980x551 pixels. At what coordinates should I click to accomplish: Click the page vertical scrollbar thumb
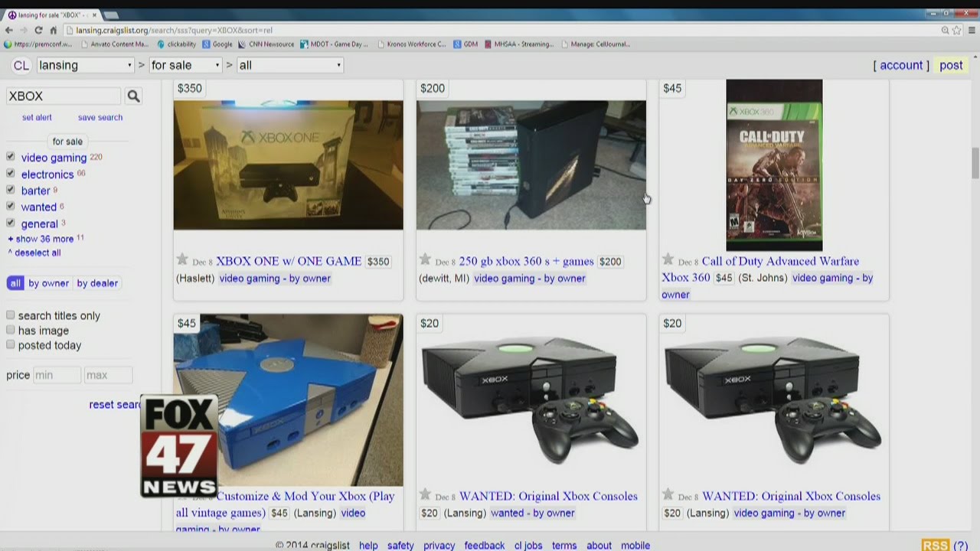(975, 163)
